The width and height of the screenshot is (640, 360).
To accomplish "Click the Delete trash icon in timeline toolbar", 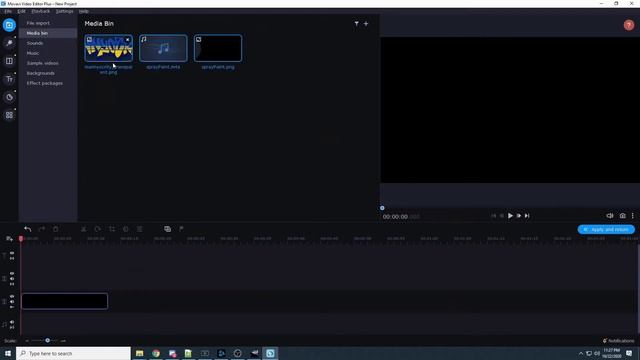I will tap(56, 229).
